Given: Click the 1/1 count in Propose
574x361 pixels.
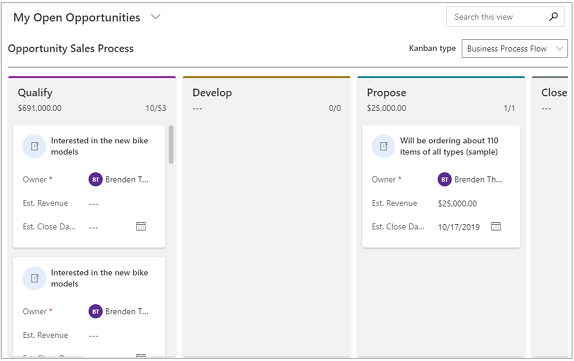Looking at the screenshot, I should (x=509, y=108).
